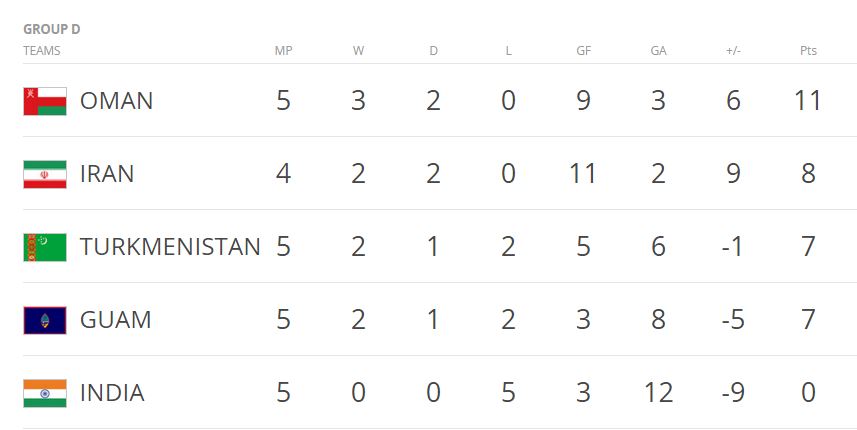Open the INDIA team name

(x=112, y=393)
